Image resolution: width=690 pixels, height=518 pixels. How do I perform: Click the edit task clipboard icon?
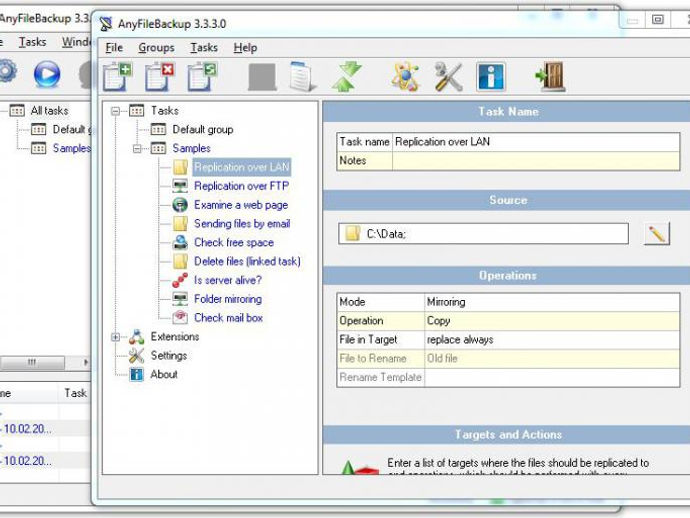pos(202,77)
